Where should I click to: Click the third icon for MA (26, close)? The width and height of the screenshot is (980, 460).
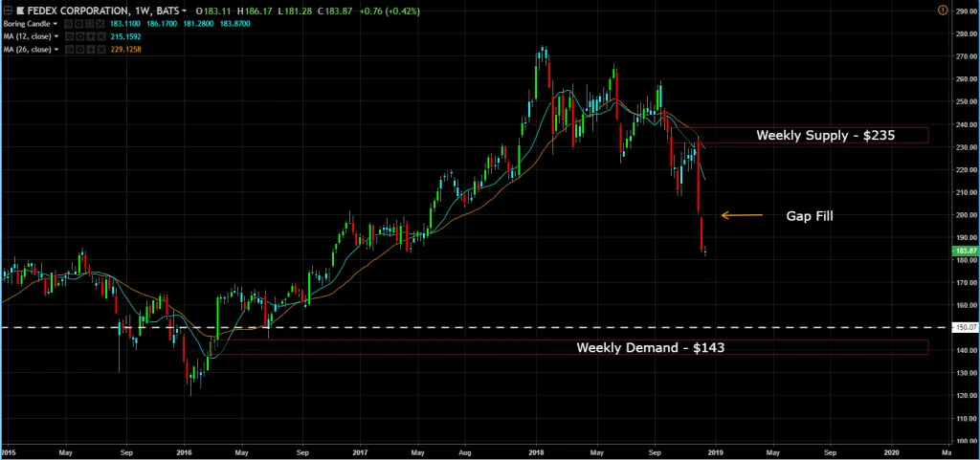(90, 49)
